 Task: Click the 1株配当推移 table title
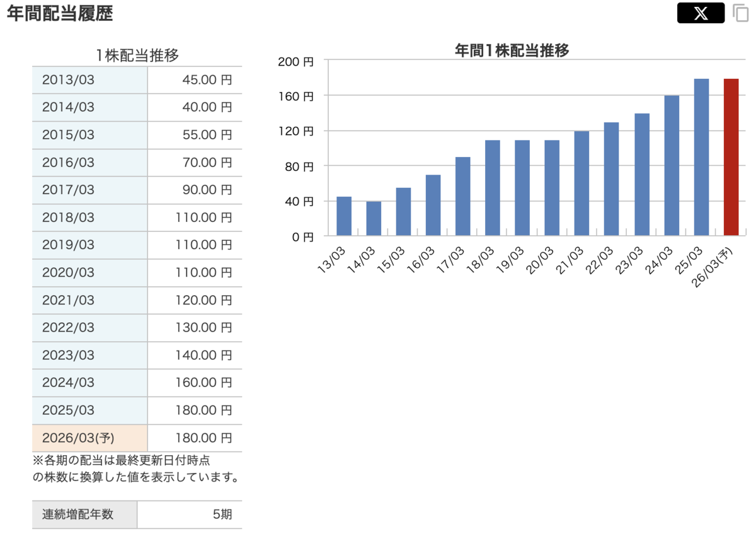click(137, 55)
